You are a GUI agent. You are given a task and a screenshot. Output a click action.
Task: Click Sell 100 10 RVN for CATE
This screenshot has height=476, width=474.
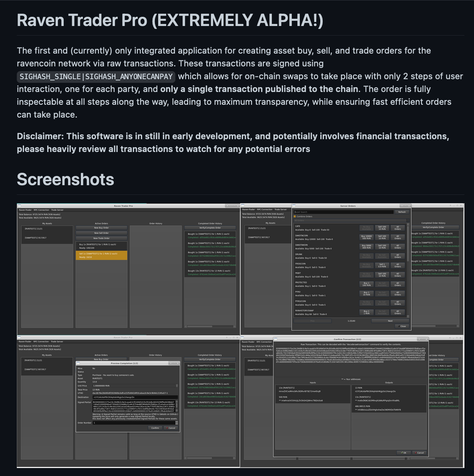point(382,228)
